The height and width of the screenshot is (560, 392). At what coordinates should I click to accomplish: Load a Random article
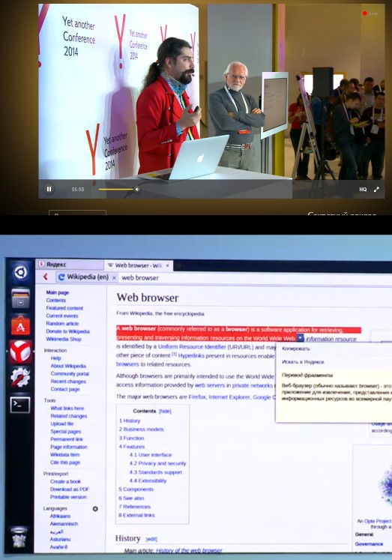pyautogui.click(x=62, y=324)
